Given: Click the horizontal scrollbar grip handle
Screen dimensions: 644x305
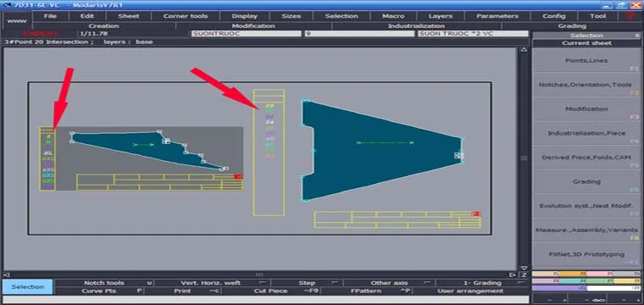Looking at the screenshot, I should 258,274.
